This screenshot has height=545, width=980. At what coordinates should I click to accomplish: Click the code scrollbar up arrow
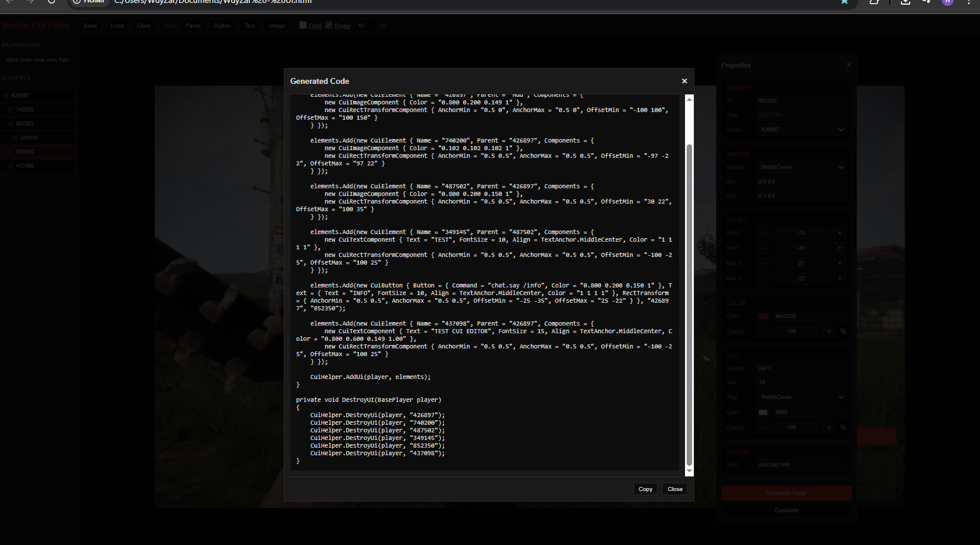(689, 99)
